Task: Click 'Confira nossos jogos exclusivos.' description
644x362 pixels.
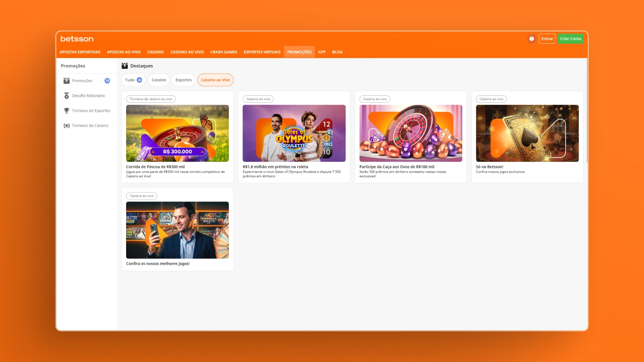Action: [x=500, y=172]
